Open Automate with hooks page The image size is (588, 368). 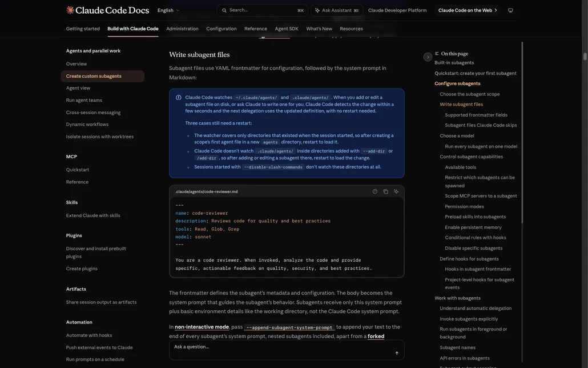click(89, 335)
